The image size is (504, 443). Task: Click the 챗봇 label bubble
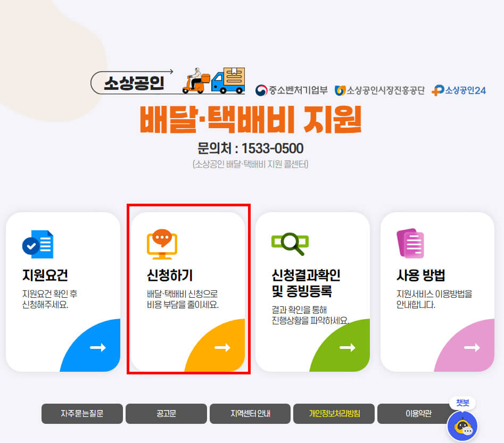462,403
